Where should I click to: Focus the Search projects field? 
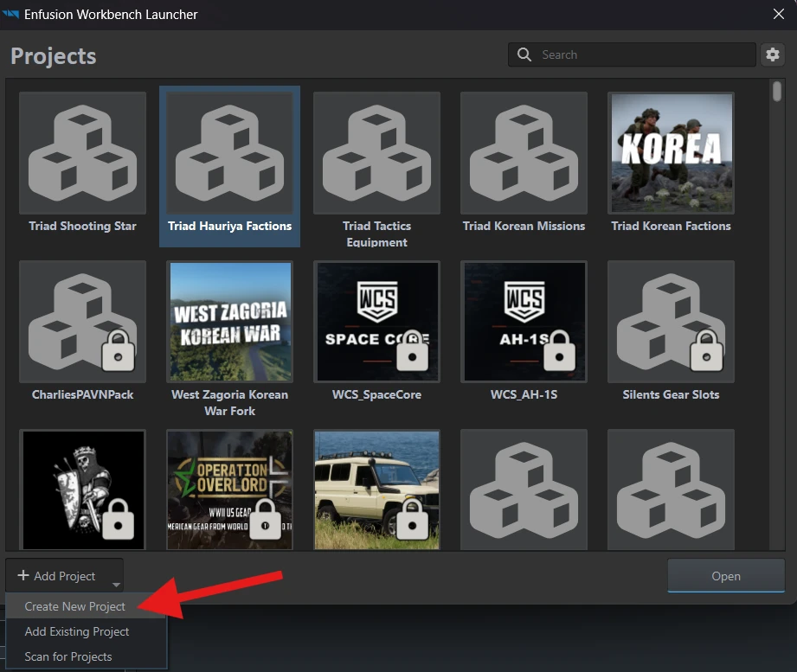[x=632, y=54]
